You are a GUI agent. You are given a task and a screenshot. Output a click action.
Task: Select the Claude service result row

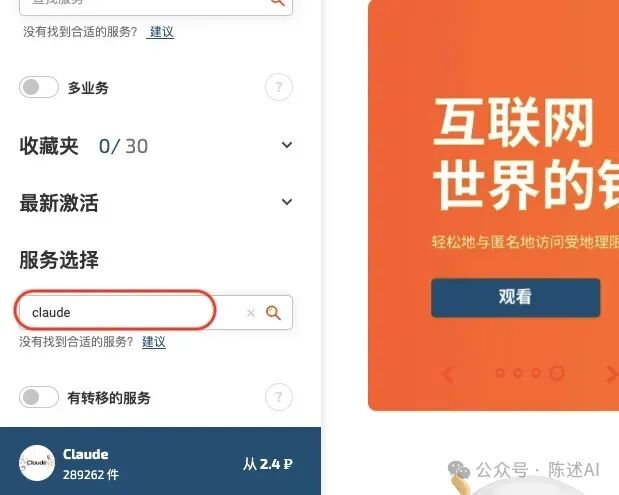(x=160, y=461)
